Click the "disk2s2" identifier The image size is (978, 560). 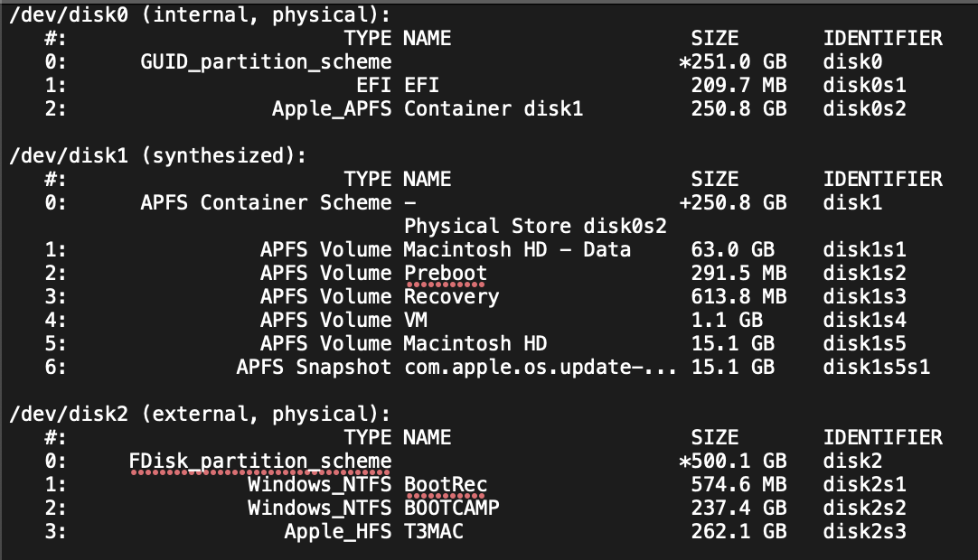tap(864, 509)
